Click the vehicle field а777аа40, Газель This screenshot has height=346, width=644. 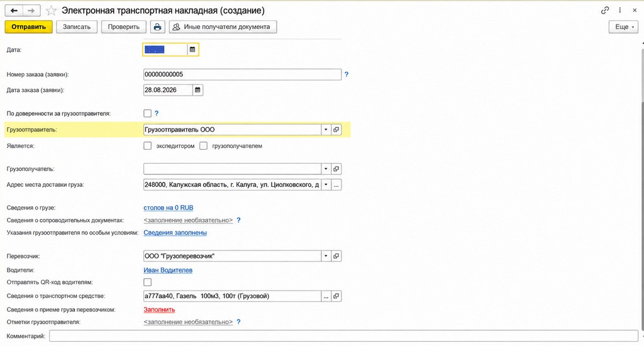pyautogui.click(x=233, y=296)
